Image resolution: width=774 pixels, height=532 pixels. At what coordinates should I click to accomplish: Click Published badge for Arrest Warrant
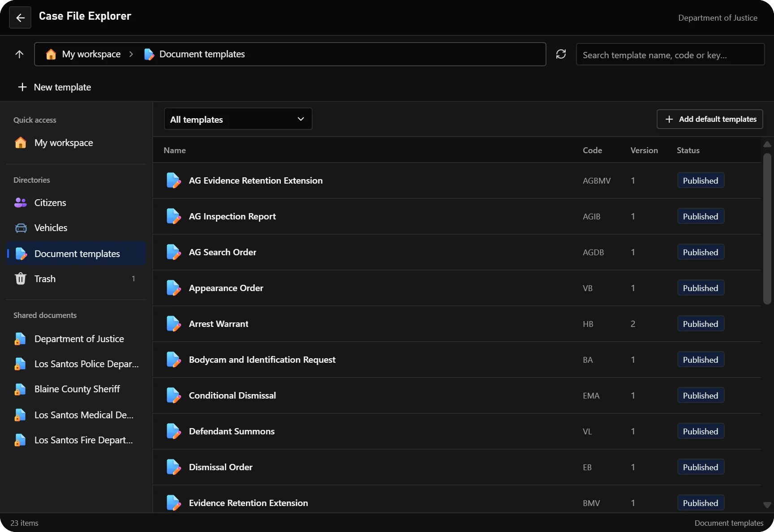coord(701,324)
